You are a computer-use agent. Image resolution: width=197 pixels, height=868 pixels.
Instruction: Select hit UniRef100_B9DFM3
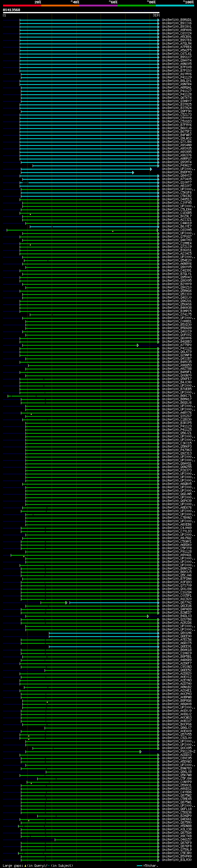176,172
